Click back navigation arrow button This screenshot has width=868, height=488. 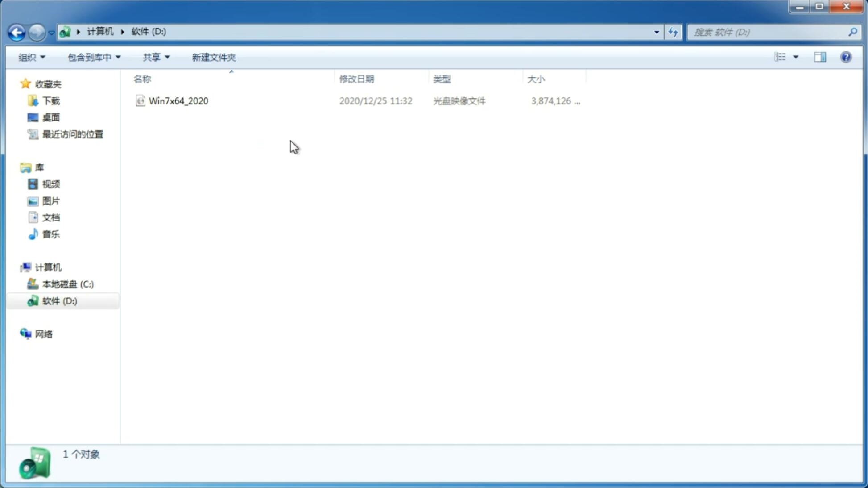[x=16, y=32]
